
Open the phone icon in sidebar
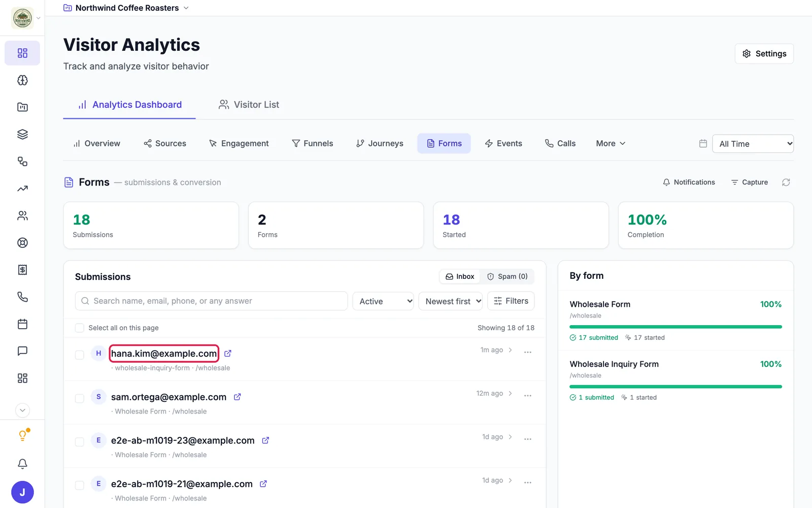coord(22,297)
